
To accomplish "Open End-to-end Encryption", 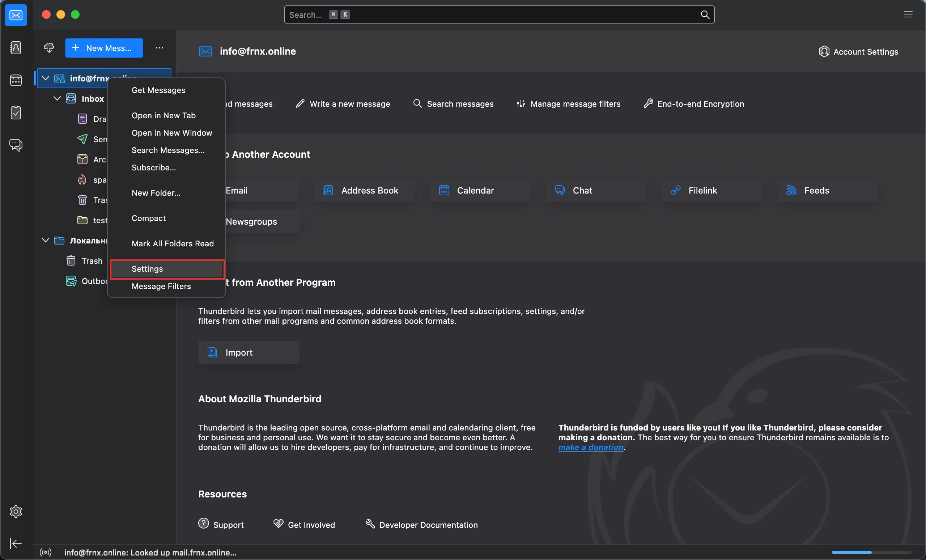I will pos(694,104).
